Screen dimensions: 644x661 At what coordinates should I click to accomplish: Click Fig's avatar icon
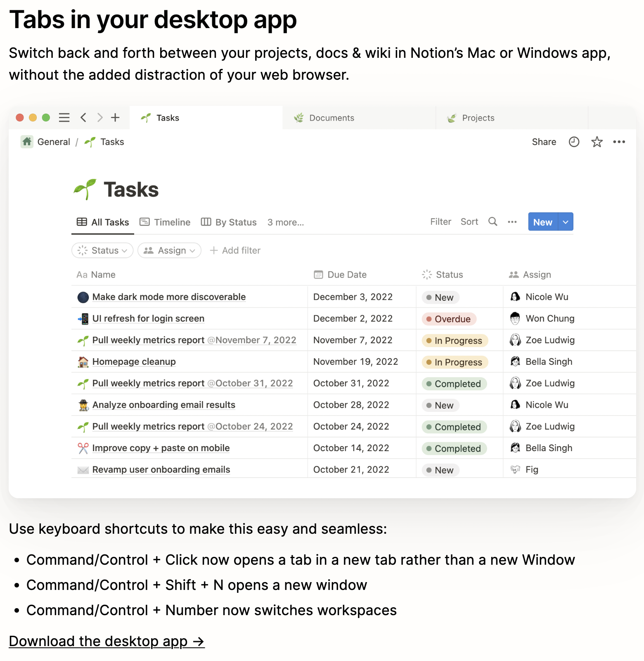515,470
